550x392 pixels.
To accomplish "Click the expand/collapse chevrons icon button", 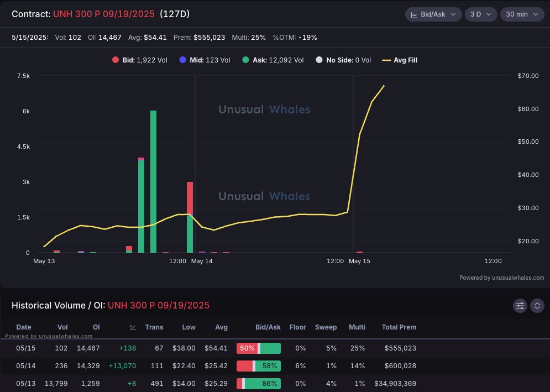I will tap(537, 306).
